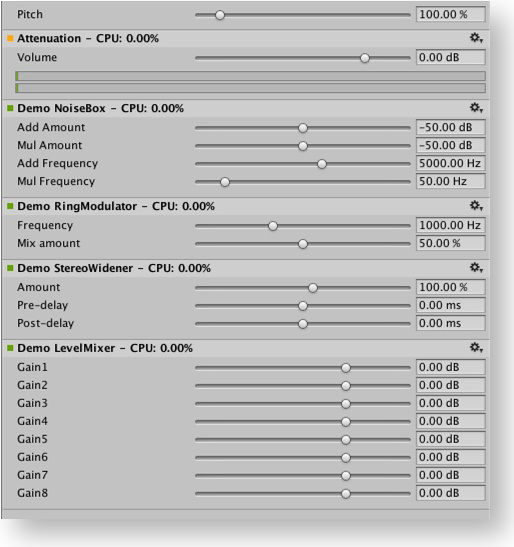Click the Mul Frequency field 50.00 Hz
This screenshot has width=514, height=547.
tap(450, 181)
